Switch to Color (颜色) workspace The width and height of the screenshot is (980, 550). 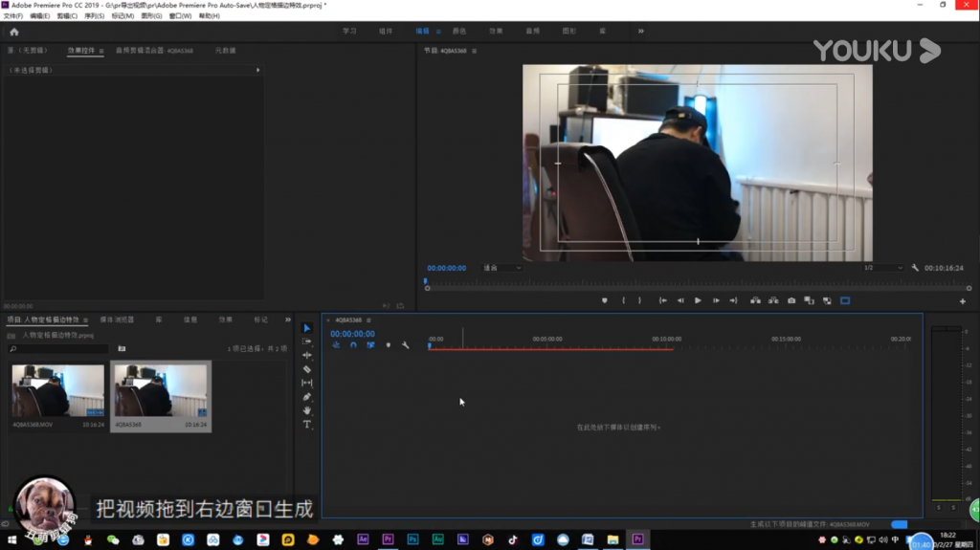[x=459, y=31]
